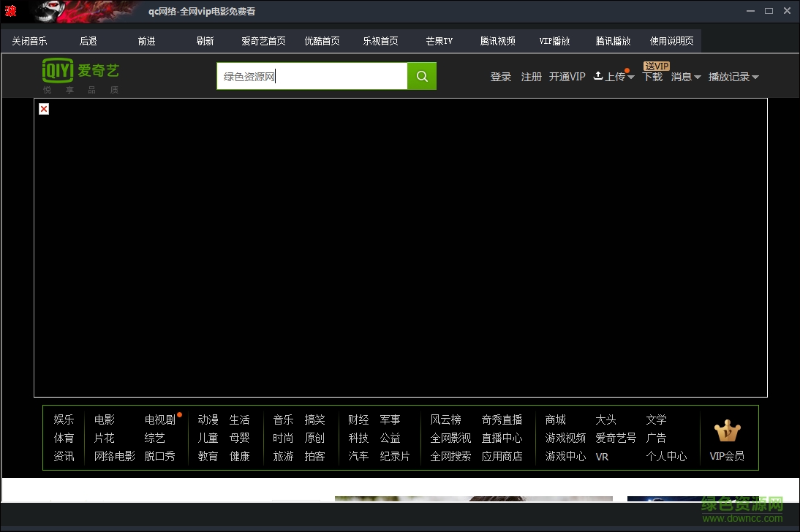Viewport: 800px width, 532px height.
Task: Open the 片花 category
Action: pos(105,438)
